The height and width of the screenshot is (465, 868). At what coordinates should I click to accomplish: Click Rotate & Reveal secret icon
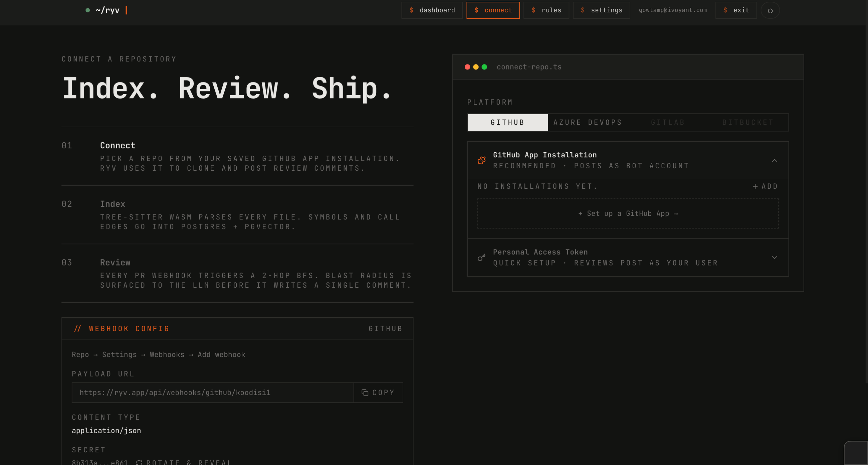[x=139, y=462]
